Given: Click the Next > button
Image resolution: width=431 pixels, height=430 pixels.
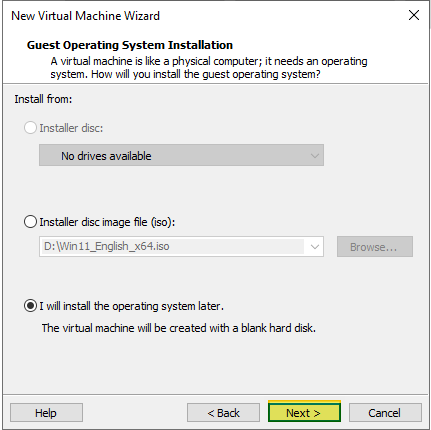Looking at the screenshot, I should (304, 413).
